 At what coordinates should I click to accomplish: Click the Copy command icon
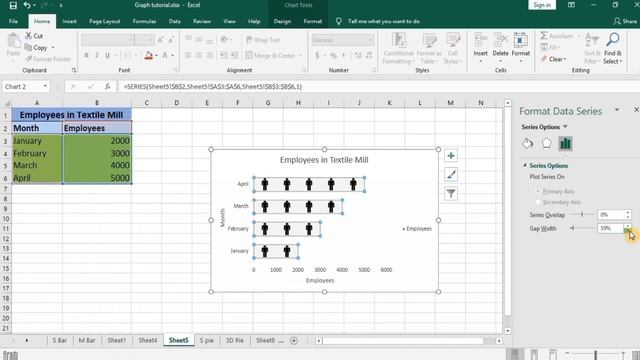28,47
